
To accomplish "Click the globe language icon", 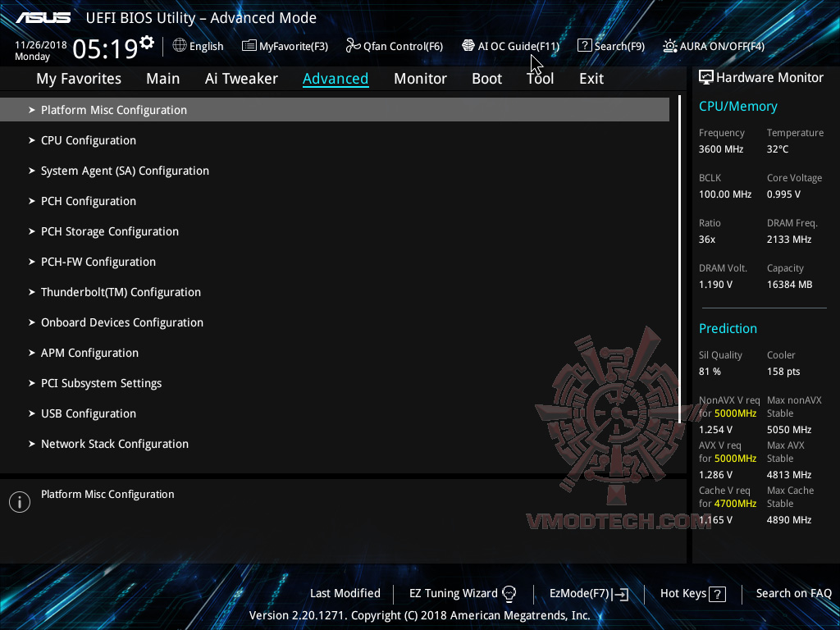I will point(180,46).
